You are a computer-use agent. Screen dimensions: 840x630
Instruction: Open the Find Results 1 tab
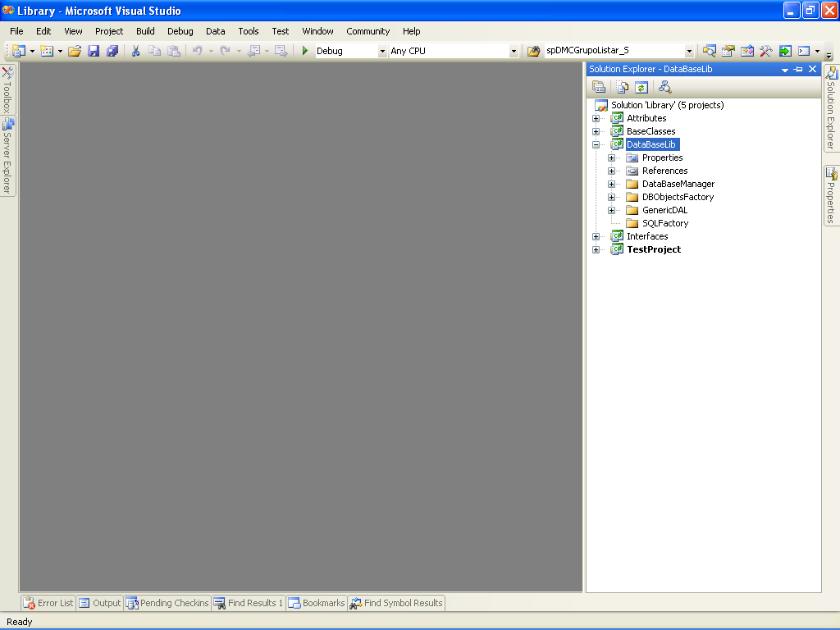coord(248,603)
